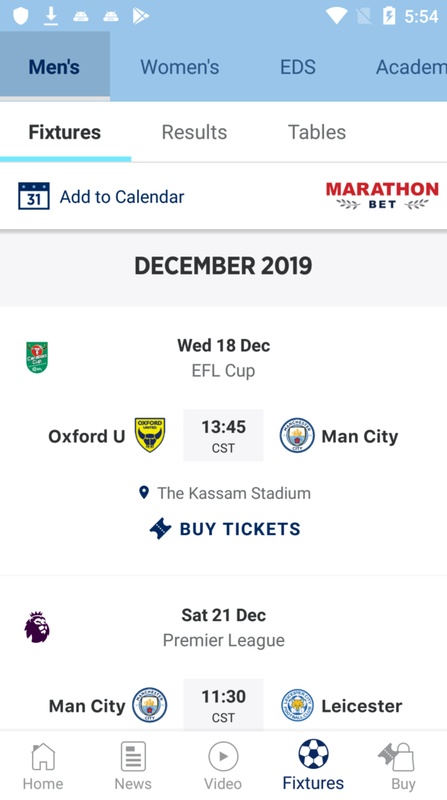The width and height of the screenshot is (447, 800).
Task: Select the Academy tab
Action: [x=411, y=67]
